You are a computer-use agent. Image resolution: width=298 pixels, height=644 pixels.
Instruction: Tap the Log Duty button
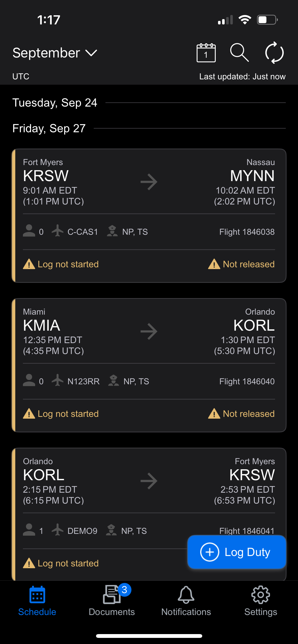(x=237, y=552)
